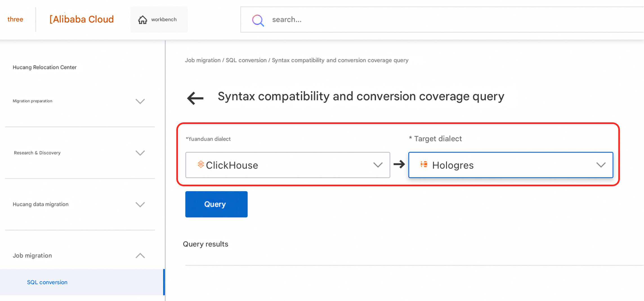Click the '* Target dialect' label
This screenshot has height=301, width=644.
(435, 139)
